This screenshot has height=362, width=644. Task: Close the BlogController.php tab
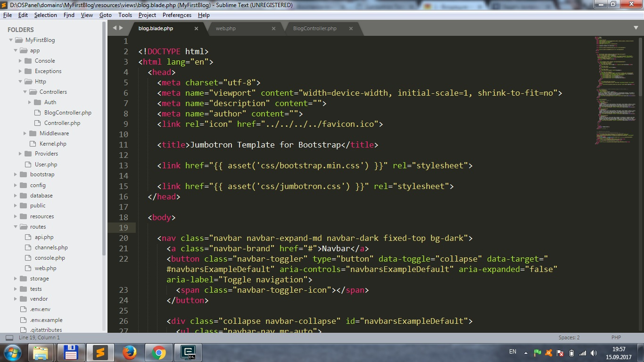tap(351, 28)
